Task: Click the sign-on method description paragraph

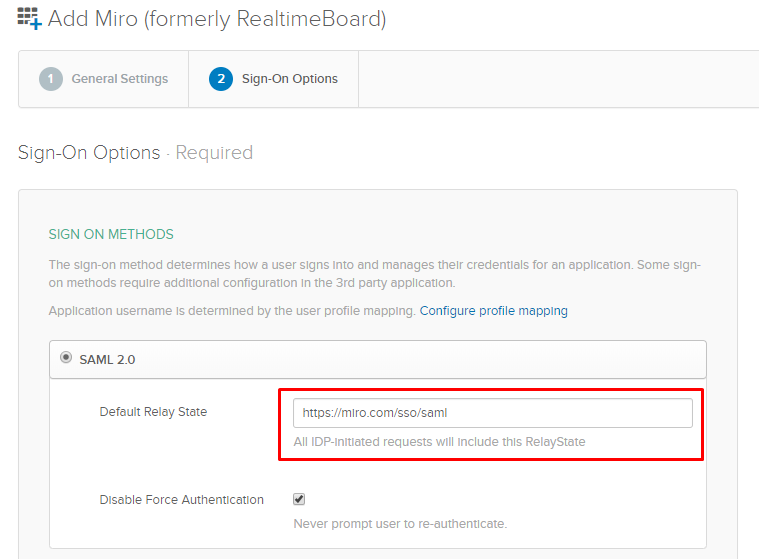Action: (x=377, y=274)
